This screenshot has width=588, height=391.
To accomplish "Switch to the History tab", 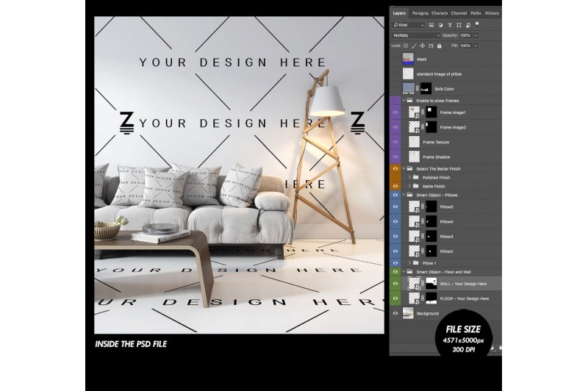I will (x=492, y=12).
